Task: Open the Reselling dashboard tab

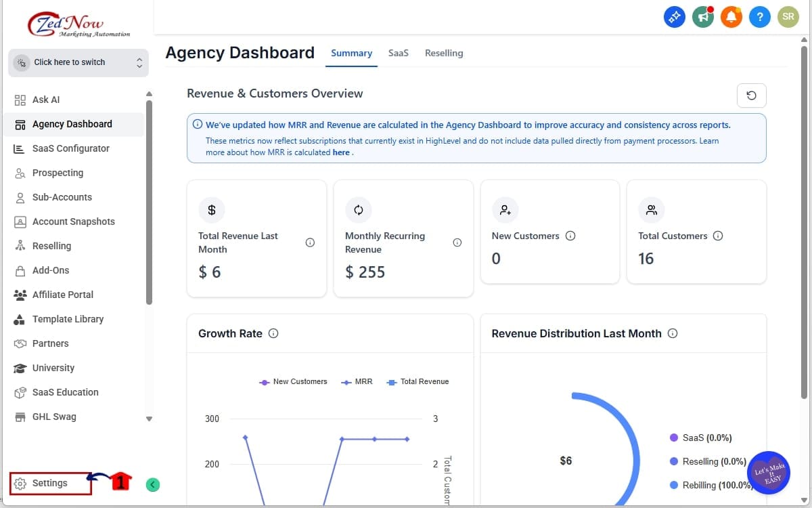Action: point(444,53)
